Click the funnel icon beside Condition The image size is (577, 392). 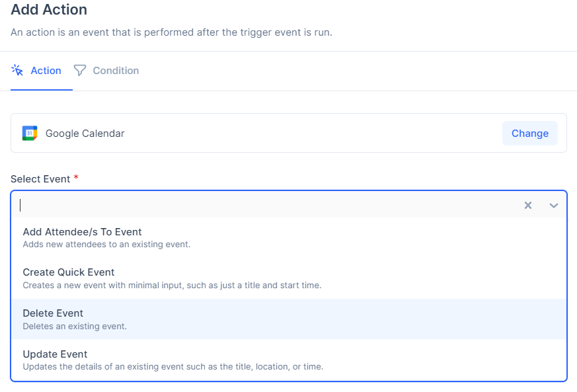click(79, 70)
